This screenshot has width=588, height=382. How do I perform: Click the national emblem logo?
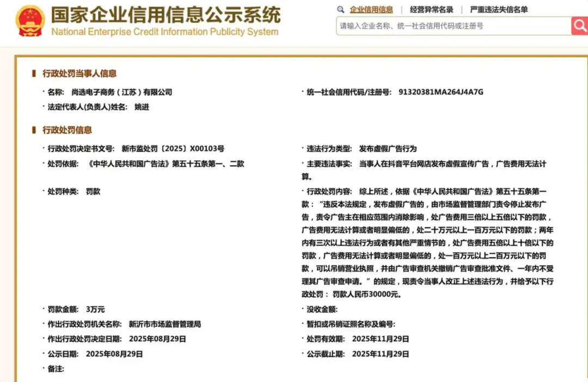click(x=30, y=21)
